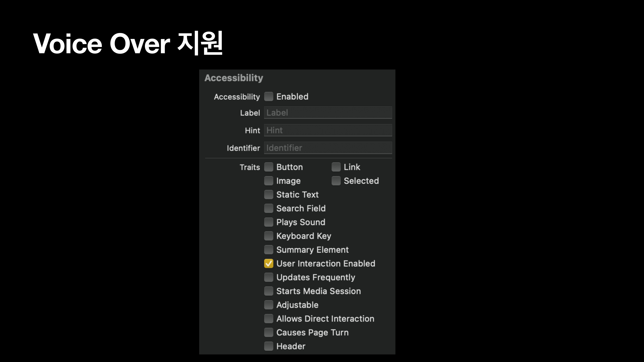644x362 pixels.
Task: Uncheck User Interaction Enabled
Action: click(269, 263)
